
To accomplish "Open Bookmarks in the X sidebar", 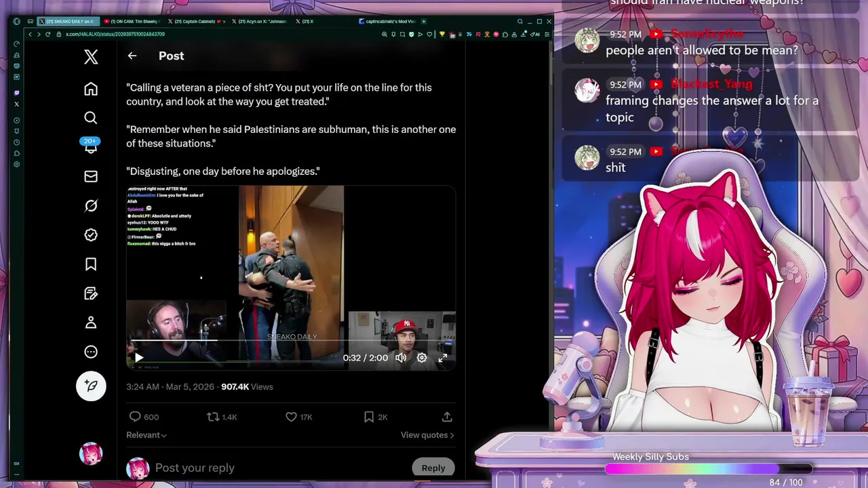I will point(91,264).
